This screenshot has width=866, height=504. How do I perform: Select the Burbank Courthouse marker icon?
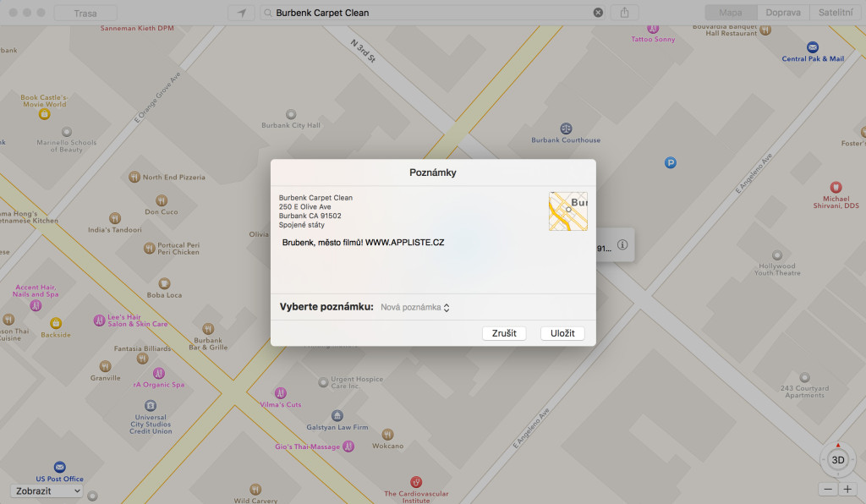[566, 129]
